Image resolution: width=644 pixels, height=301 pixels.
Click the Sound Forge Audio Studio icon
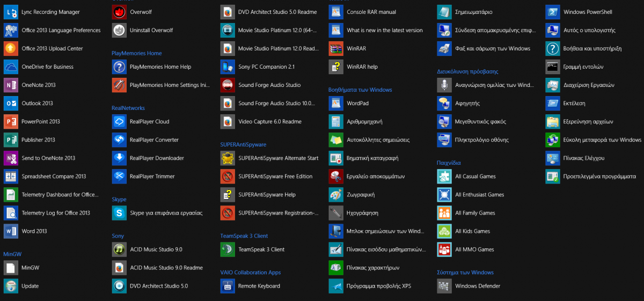coord(228,85)
